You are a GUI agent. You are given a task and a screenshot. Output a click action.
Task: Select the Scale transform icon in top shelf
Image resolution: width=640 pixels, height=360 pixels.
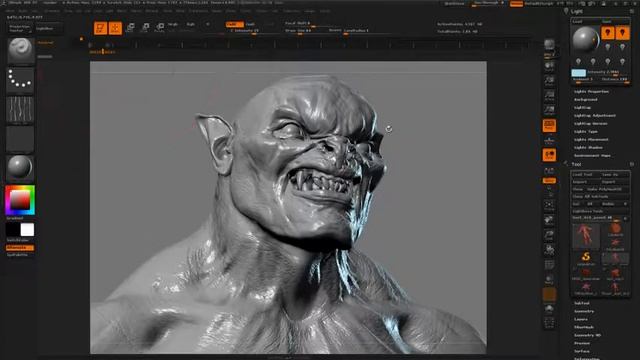pyautogui.click(x=145, y=28)
